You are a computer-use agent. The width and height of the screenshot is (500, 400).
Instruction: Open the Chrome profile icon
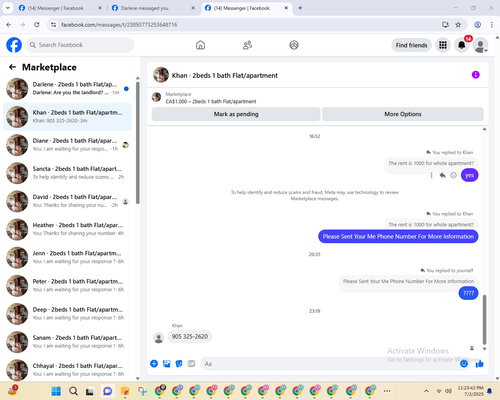477,24
